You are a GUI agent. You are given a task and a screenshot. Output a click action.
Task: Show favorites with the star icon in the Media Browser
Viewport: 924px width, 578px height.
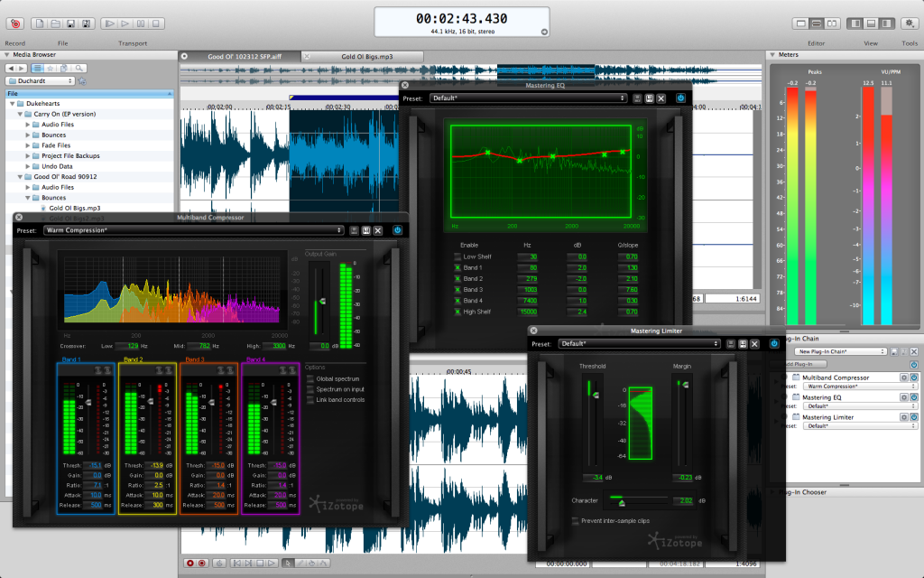tap(51, 69)
